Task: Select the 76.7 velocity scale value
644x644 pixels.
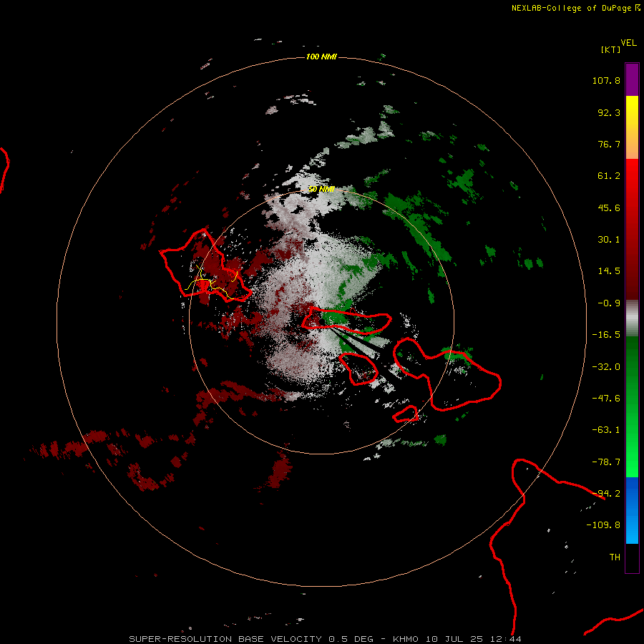Action: pyautogui.click(x=609, y=144)
